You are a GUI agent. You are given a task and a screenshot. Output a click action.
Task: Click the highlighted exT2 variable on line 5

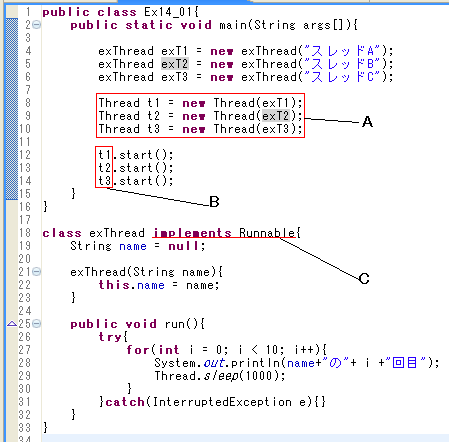click(175, 64)
